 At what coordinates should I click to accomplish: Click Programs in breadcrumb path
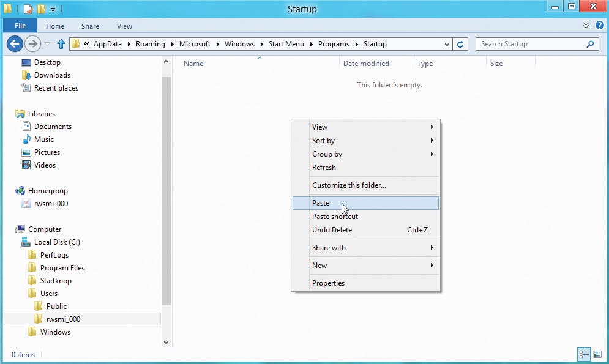pyautogui.click(x=334, y=44)
